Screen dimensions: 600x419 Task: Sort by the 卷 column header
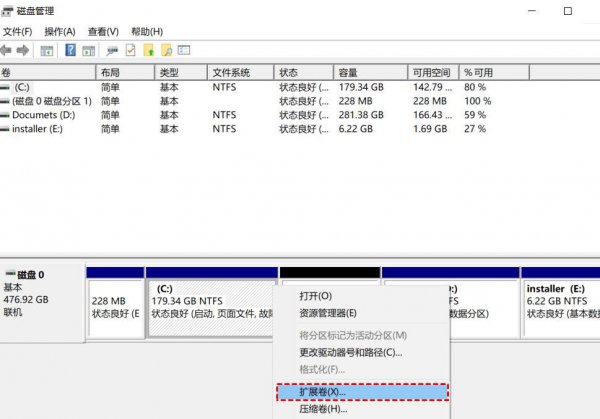(x=48, y=72)
